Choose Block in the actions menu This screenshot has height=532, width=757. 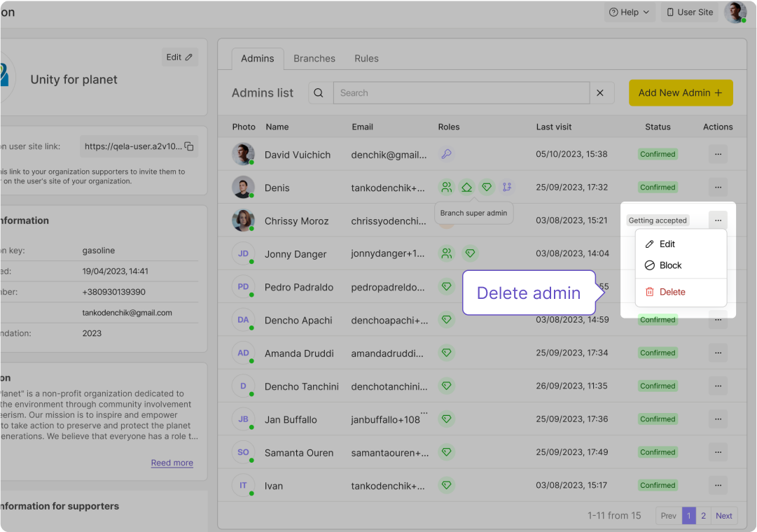(x=670, y=265)
